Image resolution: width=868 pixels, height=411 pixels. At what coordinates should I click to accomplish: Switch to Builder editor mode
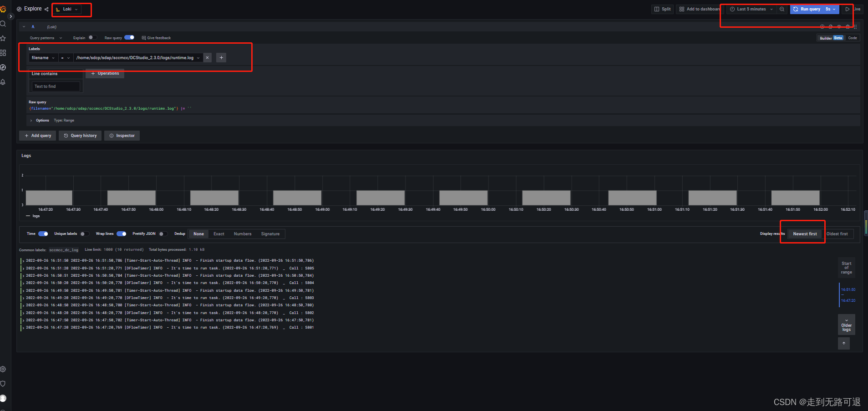[x=831, y=38]
